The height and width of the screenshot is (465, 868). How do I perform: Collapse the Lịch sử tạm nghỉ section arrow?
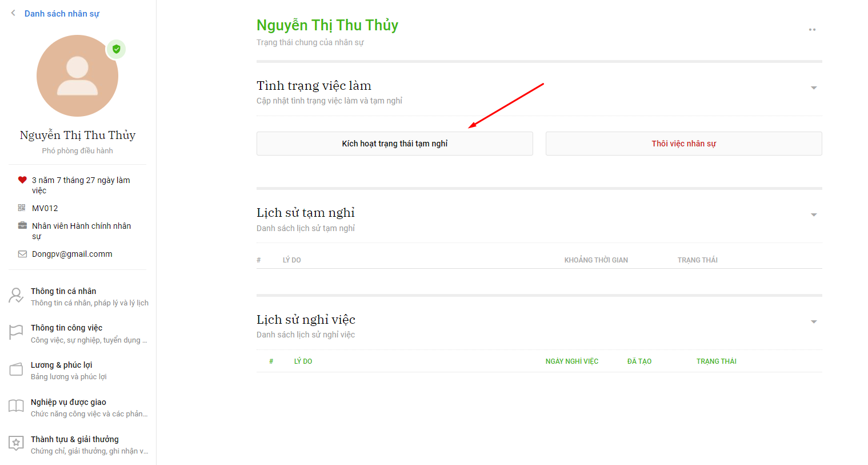[814, 215]
